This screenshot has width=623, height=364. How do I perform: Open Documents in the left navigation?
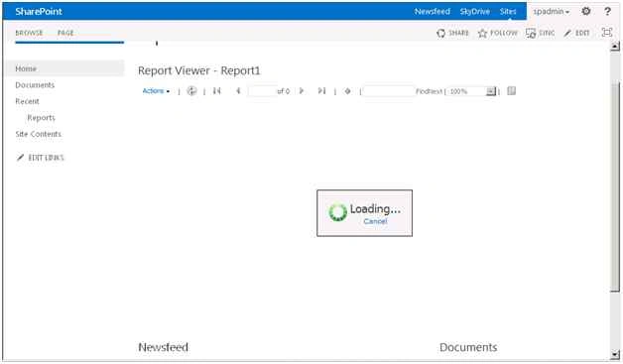coord(35,85)
